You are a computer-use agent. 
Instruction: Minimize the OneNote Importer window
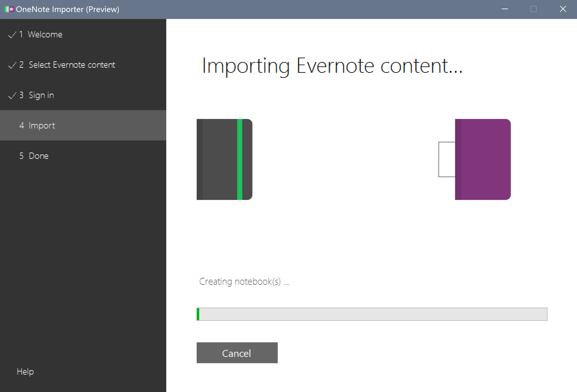pos(505,9)
